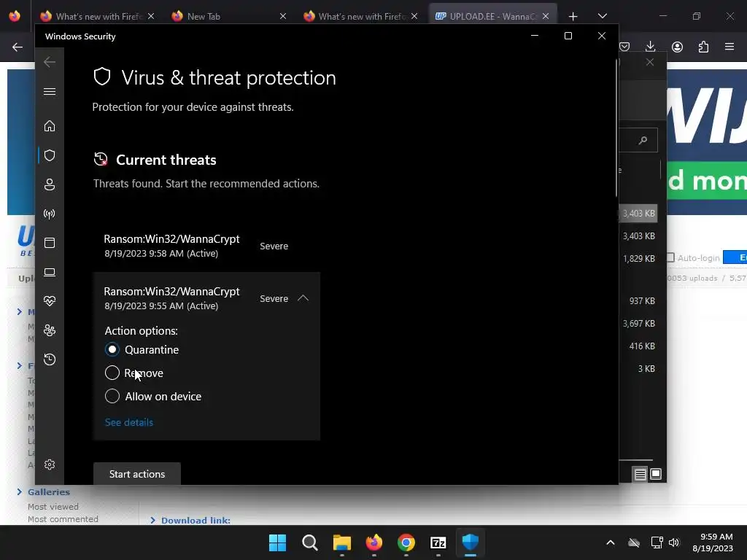
Task: Select the 3,403 KB highlighted file row
Action: (638, 214)
